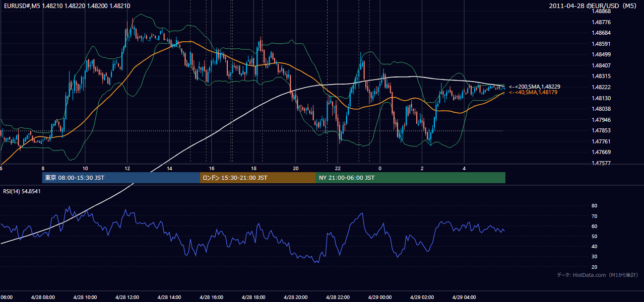644x302 pixels.
Task: Click the 4/28 08:00 time axis label
Action: coord(43,297)
